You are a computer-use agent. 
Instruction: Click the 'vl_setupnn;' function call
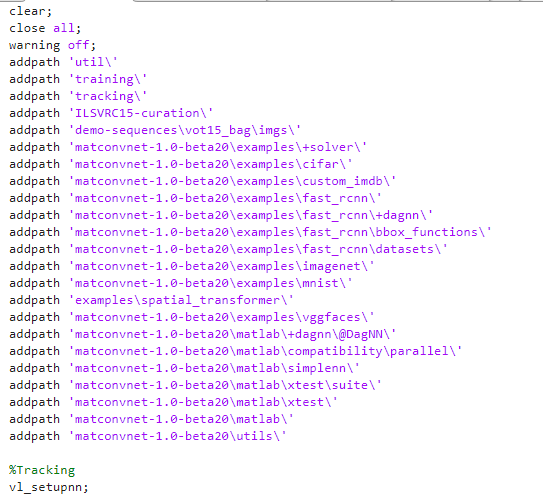click(x=49, y=487)
